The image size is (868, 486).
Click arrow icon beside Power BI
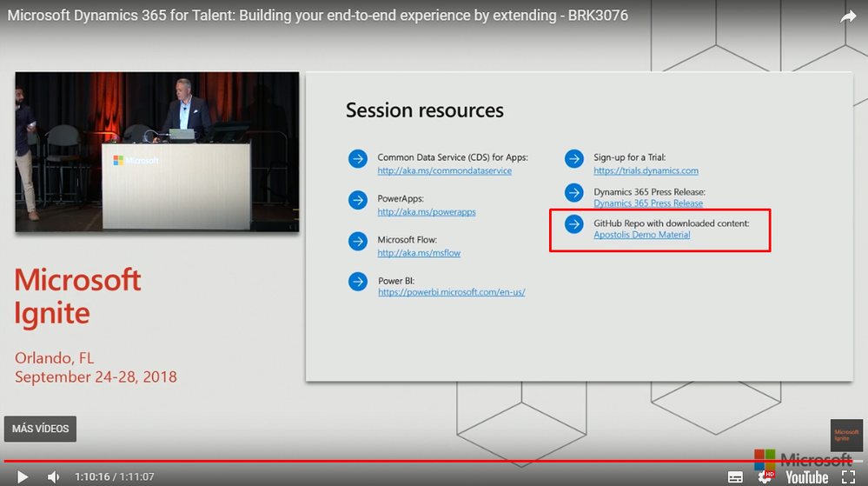(358, 282)
